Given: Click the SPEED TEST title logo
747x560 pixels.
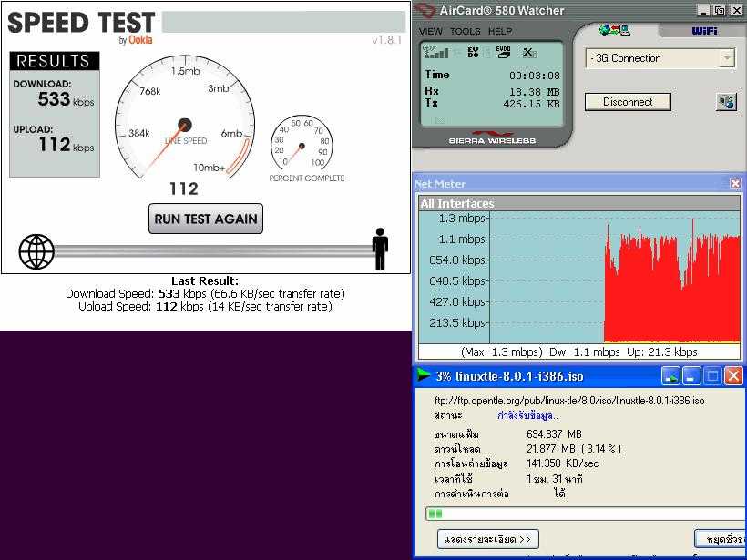Looking at the screenshot, I should tap(81, 23).
